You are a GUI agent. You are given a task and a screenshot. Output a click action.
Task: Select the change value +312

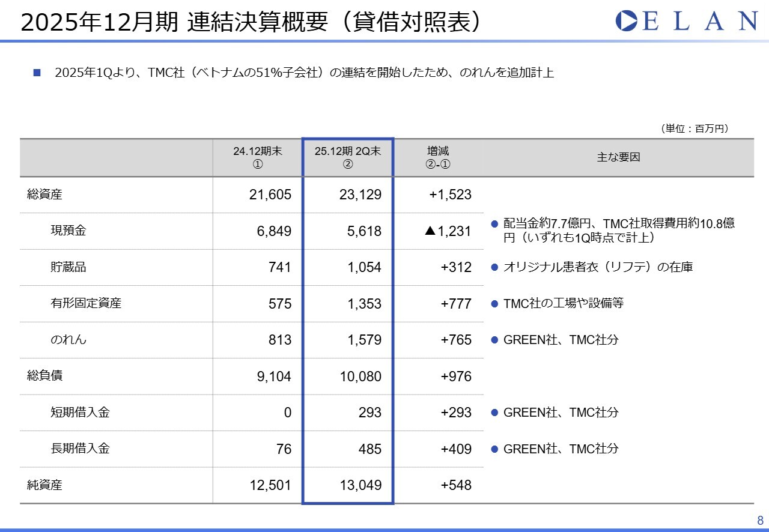click(x=457, y=267)
